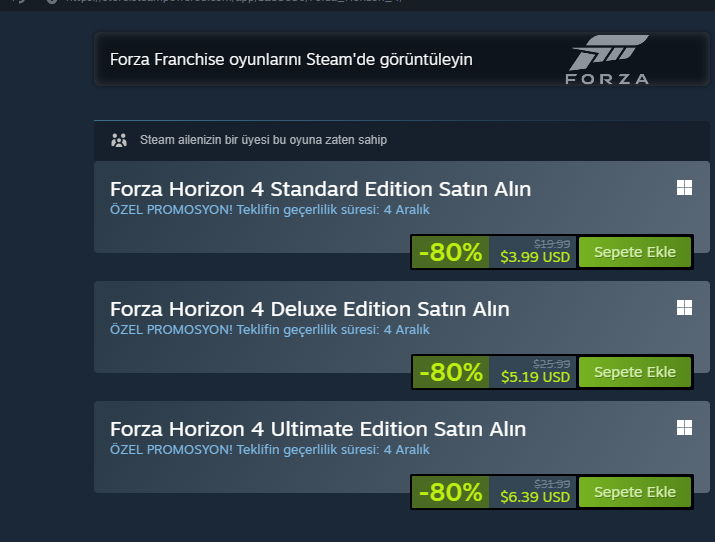This screenshot has height=542, width=715.
Task: Click the Ultimate Edition Satın Alın title
Action: 317,429
